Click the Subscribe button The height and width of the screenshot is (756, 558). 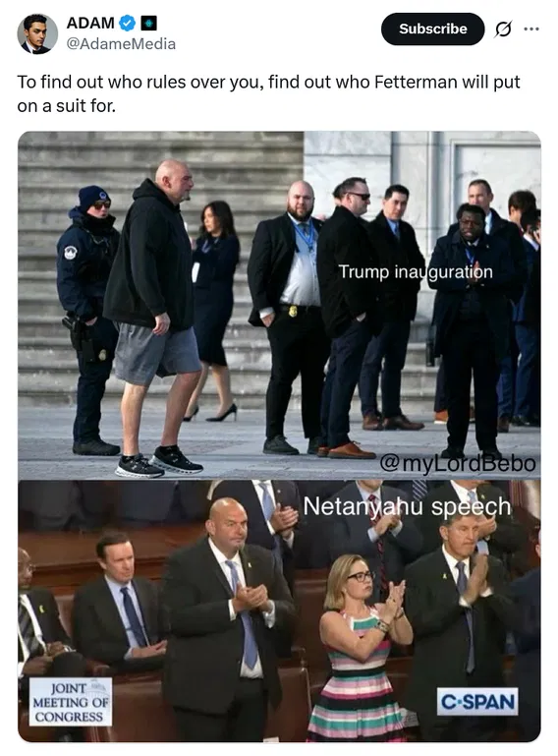(x=432, y=29)
